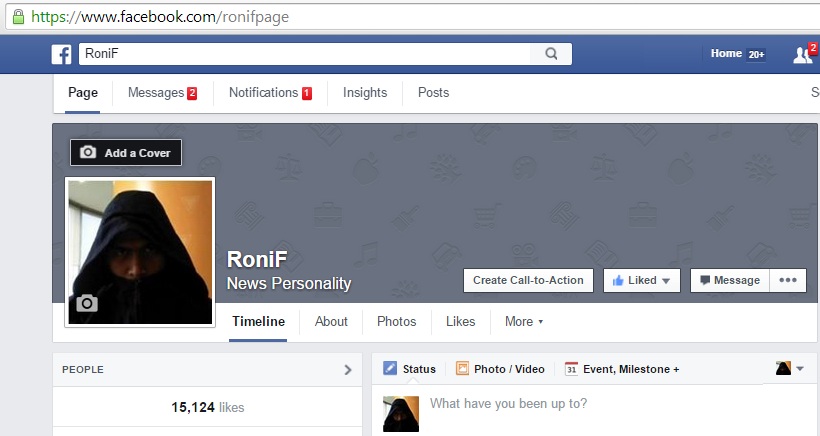Click the Status composer pencil icon

390,369
